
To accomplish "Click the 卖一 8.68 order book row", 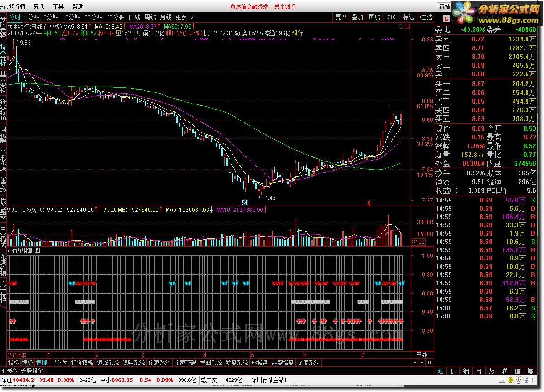I will point(486,74).
